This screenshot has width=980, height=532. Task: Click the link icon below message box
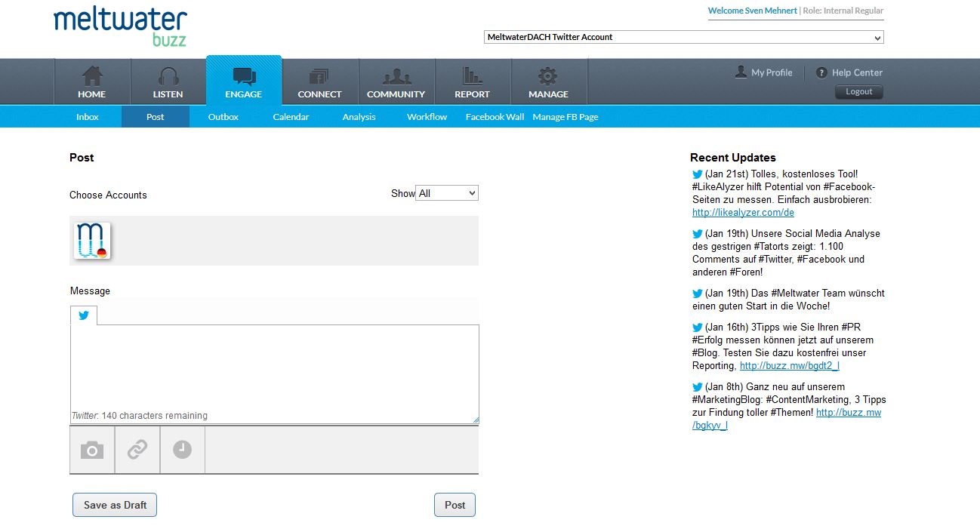point(137,451)
